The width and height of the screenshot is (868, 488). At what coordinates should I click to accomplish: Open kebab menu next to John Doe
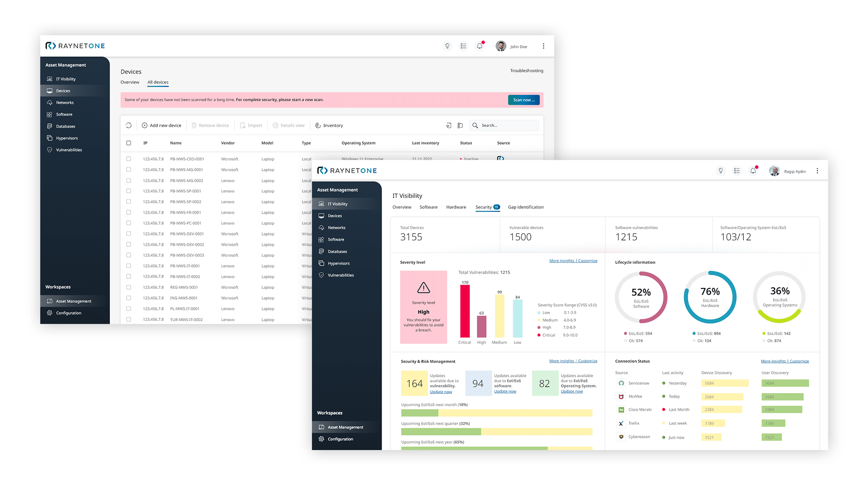543,46
